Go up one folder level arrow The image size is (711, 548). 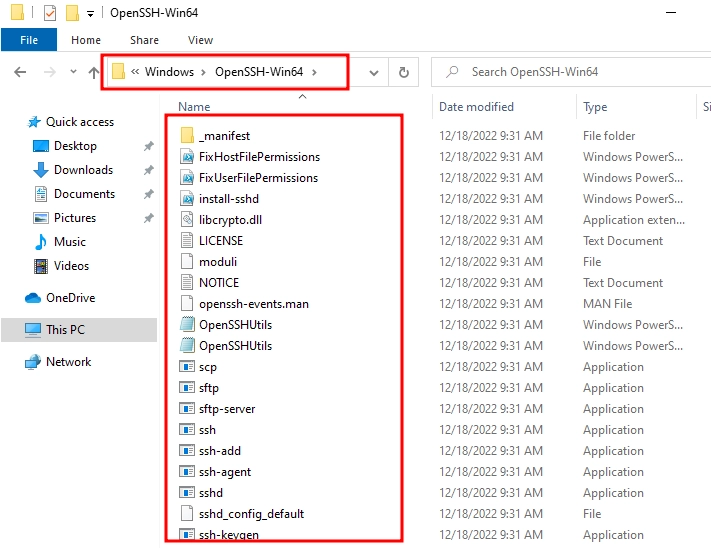(x=94, y=72)
